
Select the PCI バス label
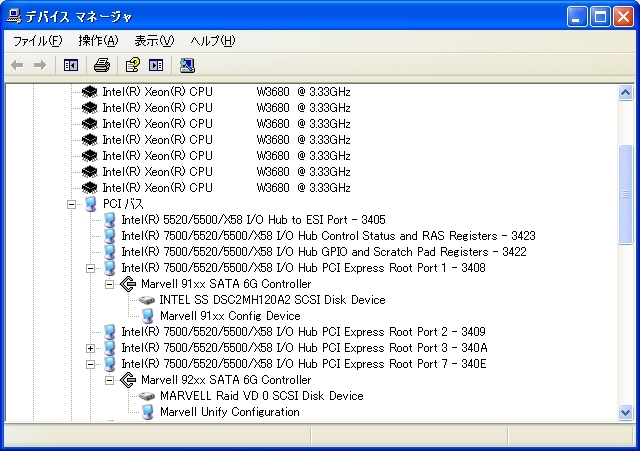click(x=123, y=204)
